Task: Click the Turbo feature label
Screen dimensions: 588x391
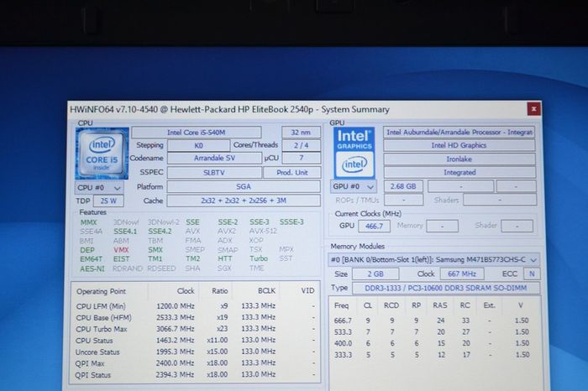Action: [x=259, y=258]
